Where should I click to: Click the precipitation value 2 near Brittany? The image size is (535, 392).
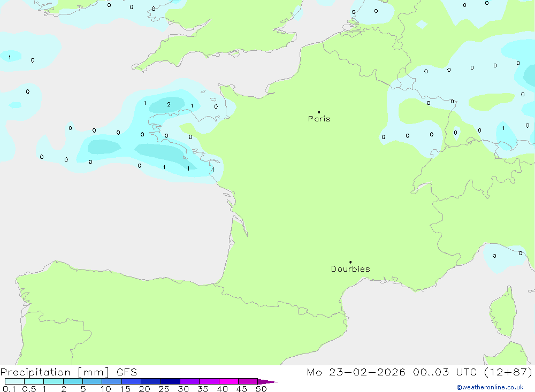coord(169,104)
